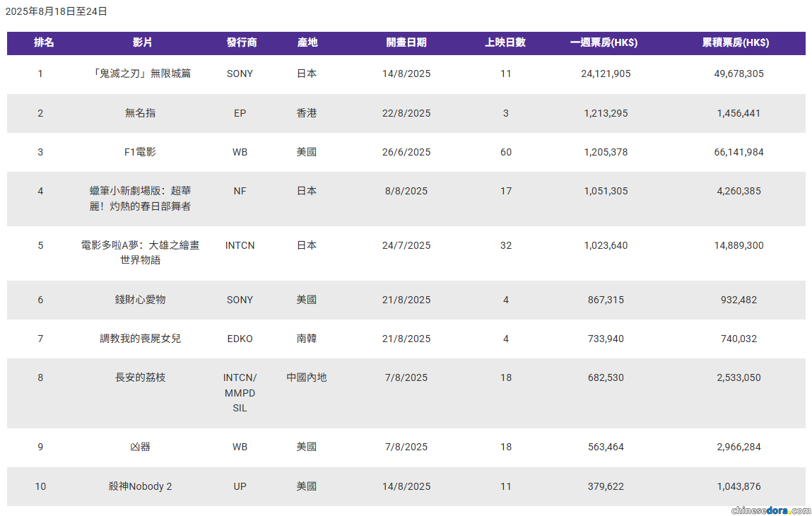Select the 24,121,905 weekly box office value
The width and height of the screenshot is (812, 516).
pyautogui.click(x=606, y=74)
